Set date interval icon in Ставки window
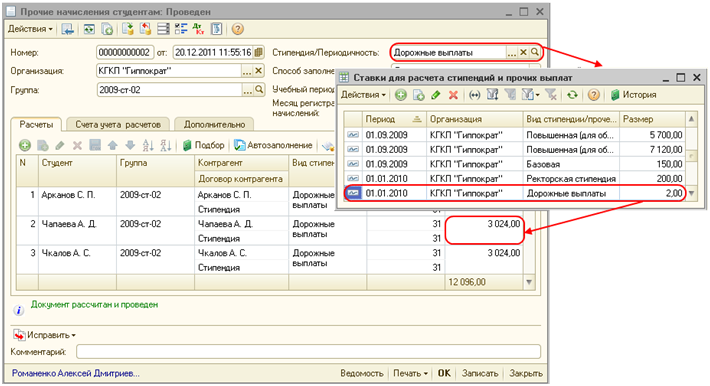The image size is (710, 386). (474, 95)
